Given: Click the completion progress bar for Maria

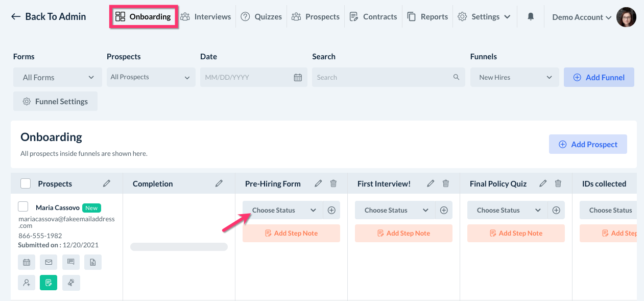Looking at the screenshot, I should pos(179,247).
